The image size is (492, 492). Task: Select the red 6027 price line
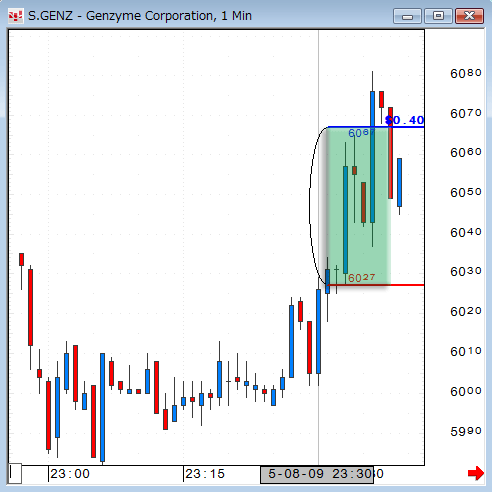click(x=376, y=285)
